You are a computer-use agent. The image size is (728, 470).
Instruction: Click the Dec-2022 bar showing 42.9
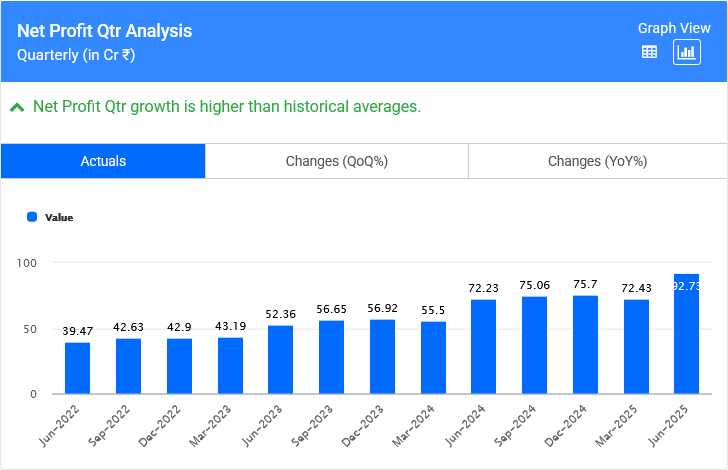[x=179, y=367]
